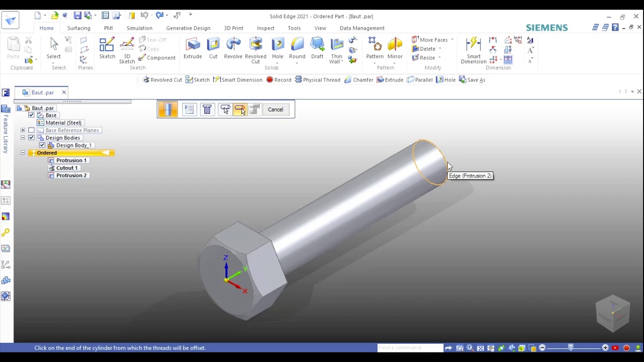This screenshot has width=644, height=362.
Task: Open the Delete dropdown arrow in Modify
Action: point(440,49)
